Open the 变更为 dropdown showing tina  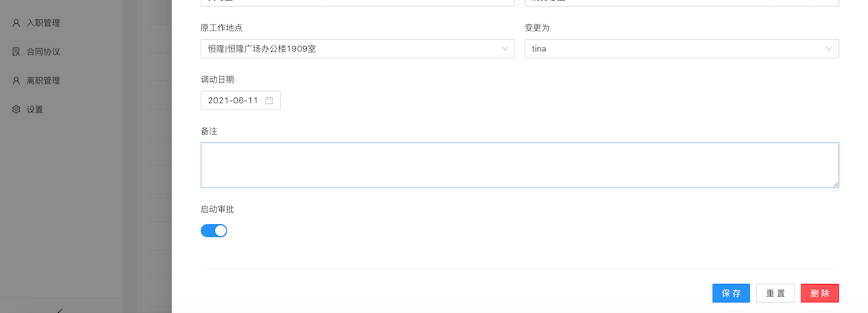coord(681,49)
